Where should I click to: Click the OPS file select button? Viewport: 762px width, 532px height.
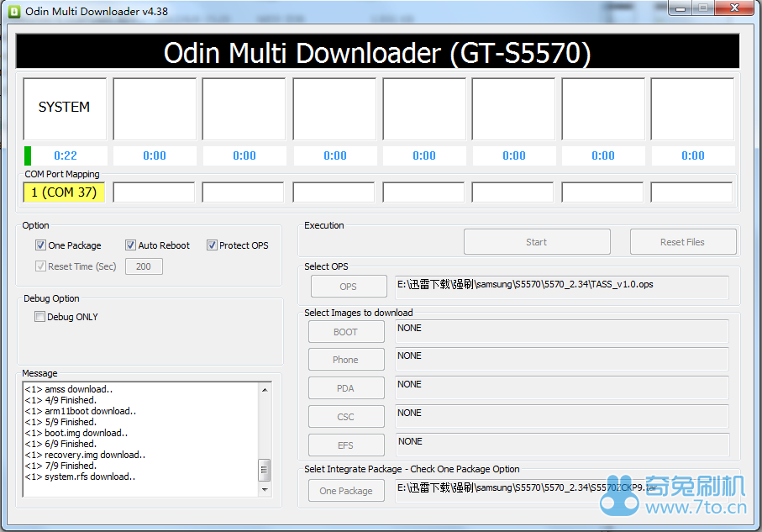point(349,287)
